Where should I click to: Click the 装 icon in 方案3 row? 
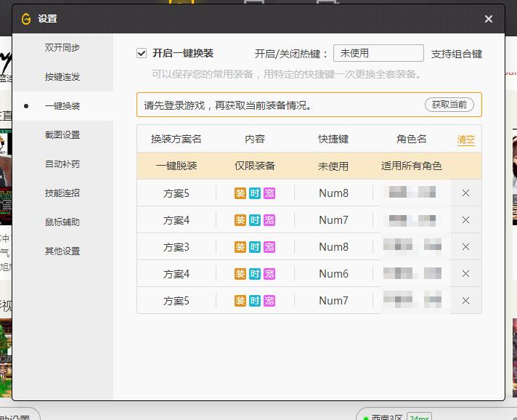(x=240, y=247)
